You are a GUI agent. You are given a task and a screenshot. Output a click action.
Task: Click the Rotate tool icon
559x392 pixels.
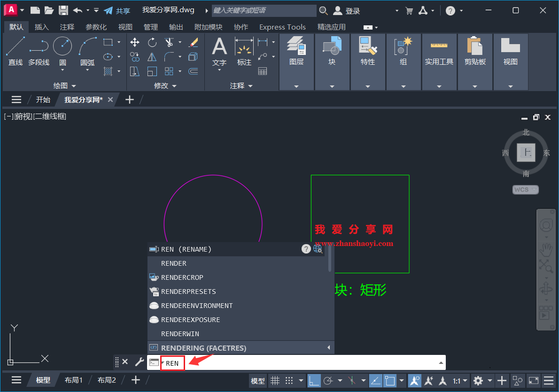[152, 42]
